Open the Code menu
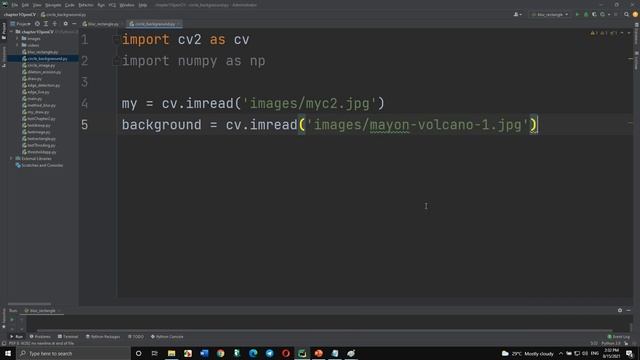640x360 pixels. [x=69, y=5]
